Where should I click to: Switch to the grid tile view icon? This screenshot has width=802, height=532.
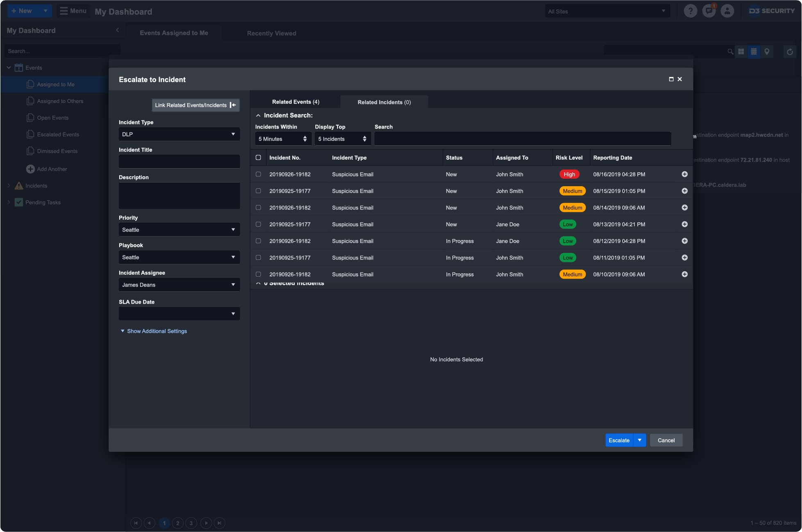tap(741, 52)
